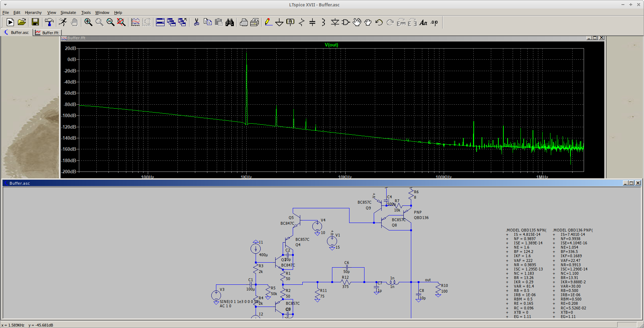Open the Window menu

click(x=102, y=13)
